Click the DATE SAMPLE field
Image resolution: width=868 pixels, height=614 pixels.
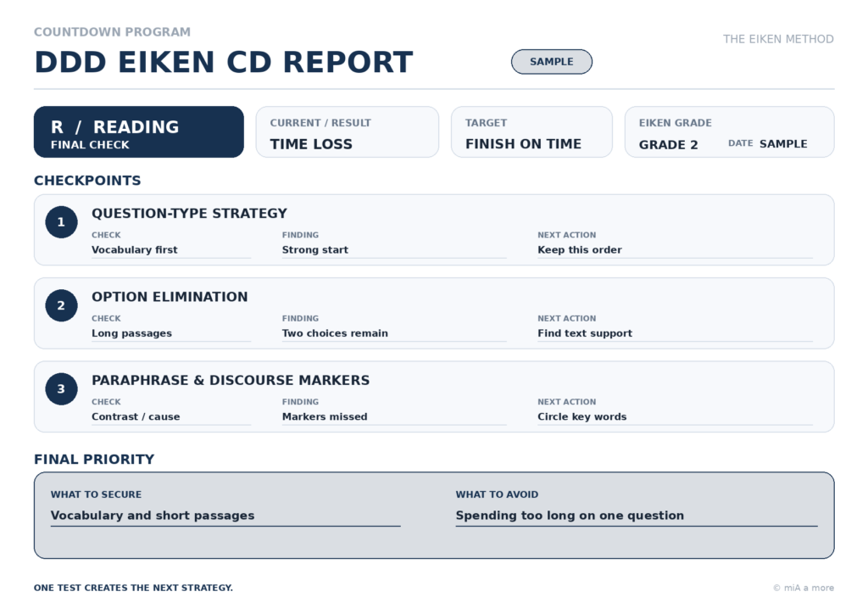[x=767, y=143]
